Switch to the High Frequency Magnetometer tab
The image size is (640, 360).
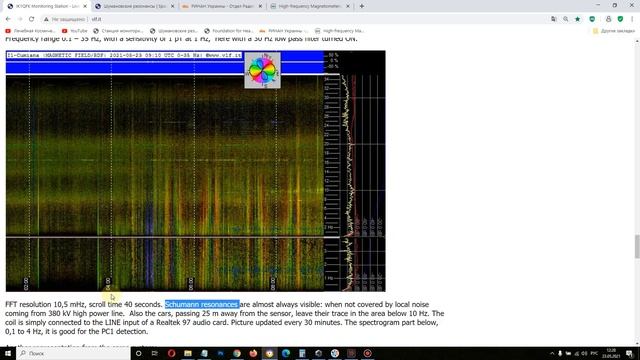coord(309,6)
